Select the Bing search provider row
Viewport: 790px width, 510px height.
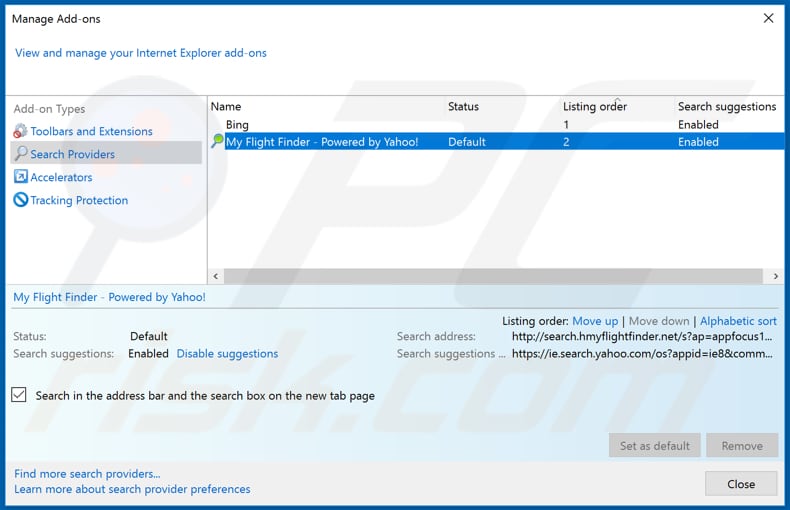tap(496, 124)
